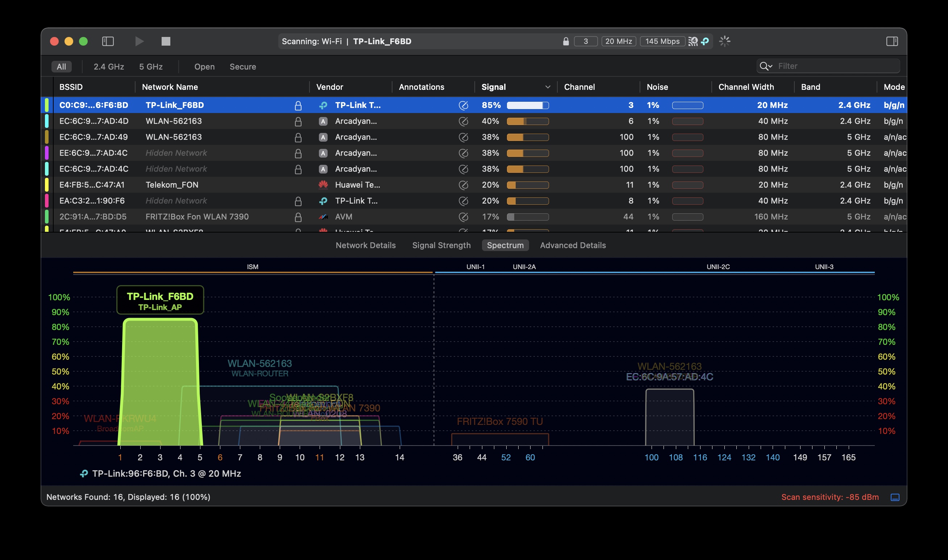Image resolution: width=948 pixels, height=560 pixels.
Task: Click the Scan sensitivity -85 dBm status
Action: point(830,497)
